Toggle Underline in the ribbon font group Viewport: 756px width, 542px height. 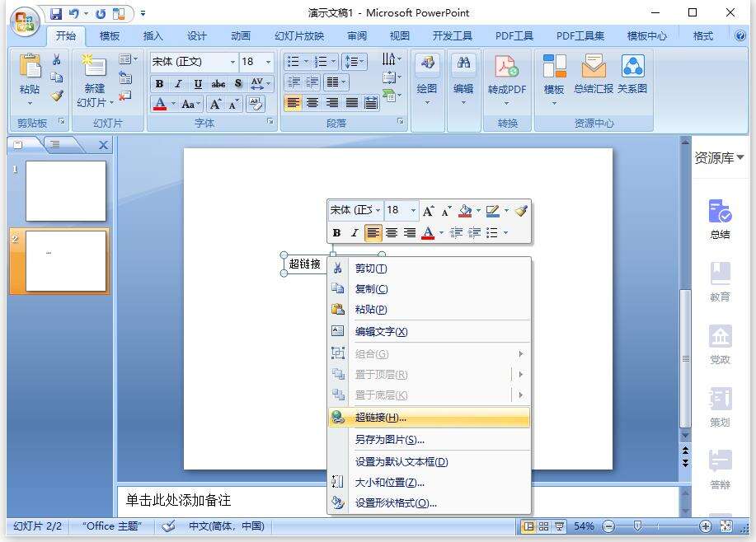coord(198,84)
